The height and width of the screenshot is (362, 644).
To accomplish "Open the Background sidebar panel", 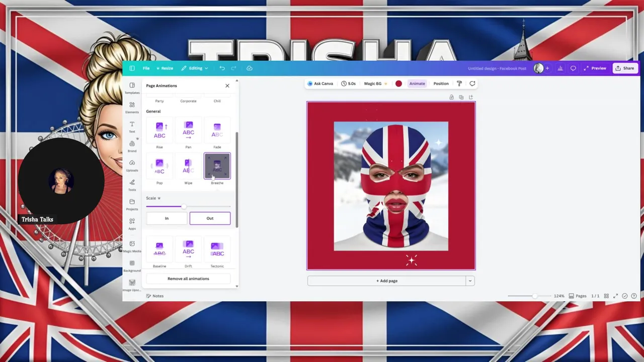I will [x=132, y=266].
